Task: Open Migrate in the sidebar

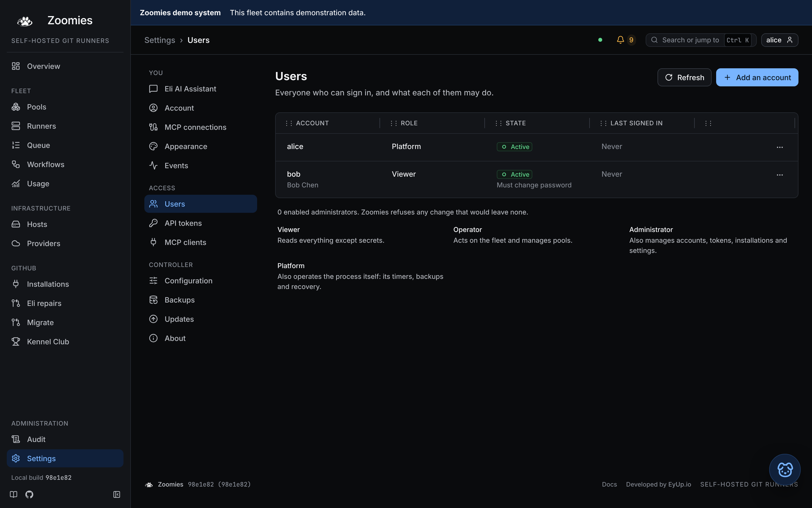Action: 65,322
